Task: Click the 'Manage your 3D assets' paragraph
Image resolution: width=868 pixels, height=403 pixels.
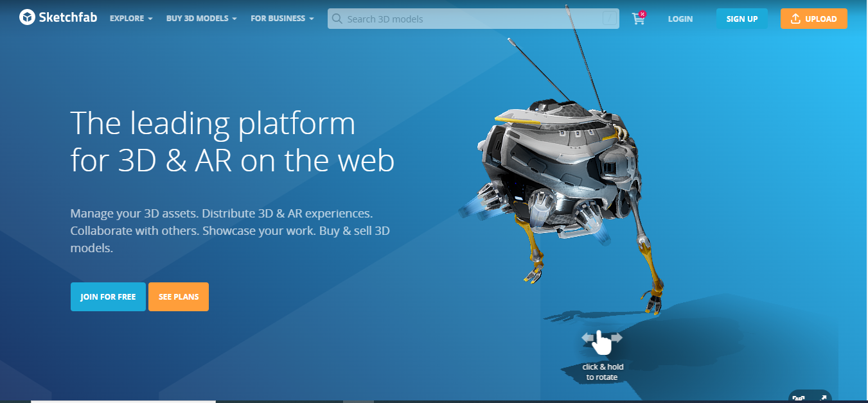Action: (230, 230)
